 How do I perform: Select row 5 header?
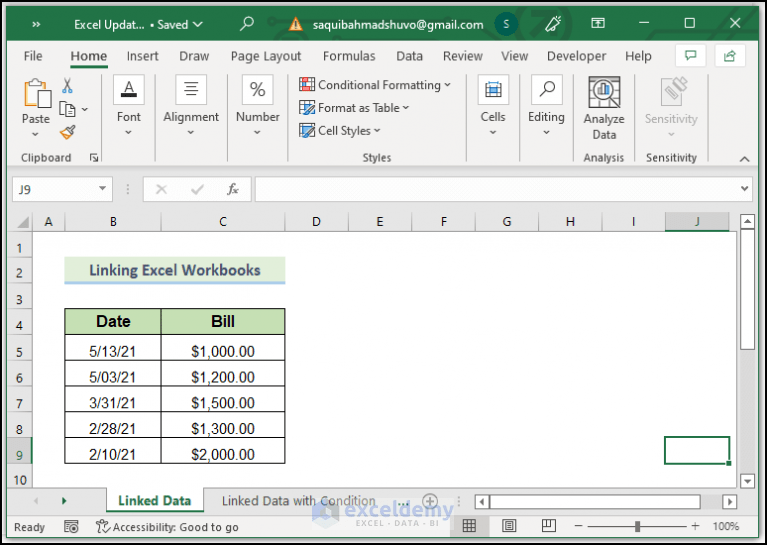point(20,348)
